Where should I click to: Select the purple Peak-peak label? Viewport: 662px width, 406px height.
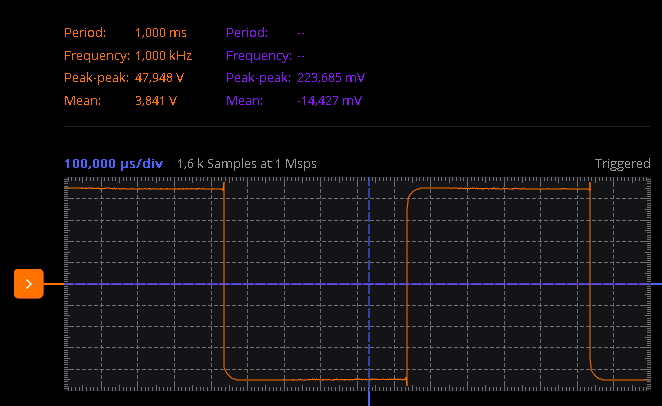click(258, 78)
